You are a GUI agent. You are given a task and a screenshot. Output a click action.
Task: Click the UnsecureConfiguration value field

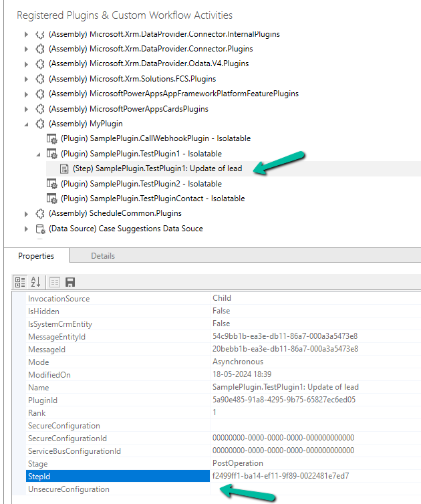tap(314, 489)
